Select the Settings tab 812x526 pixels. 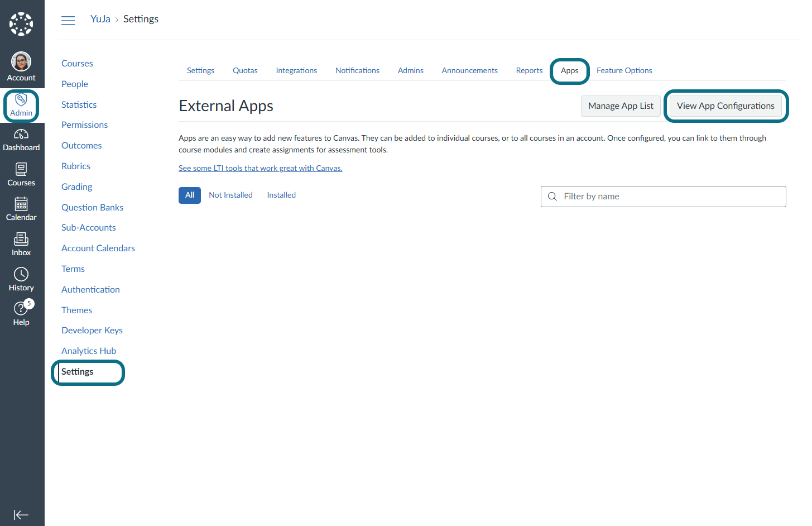coord(200,70)
